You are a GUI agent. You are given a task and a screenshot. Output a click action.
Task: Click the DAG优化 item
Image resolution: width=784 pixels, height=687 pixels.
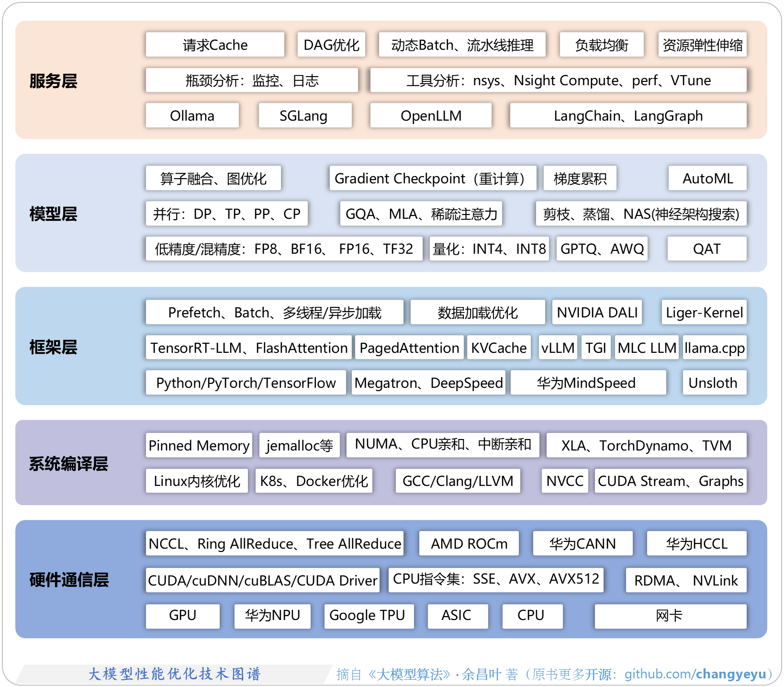(331, 45)
